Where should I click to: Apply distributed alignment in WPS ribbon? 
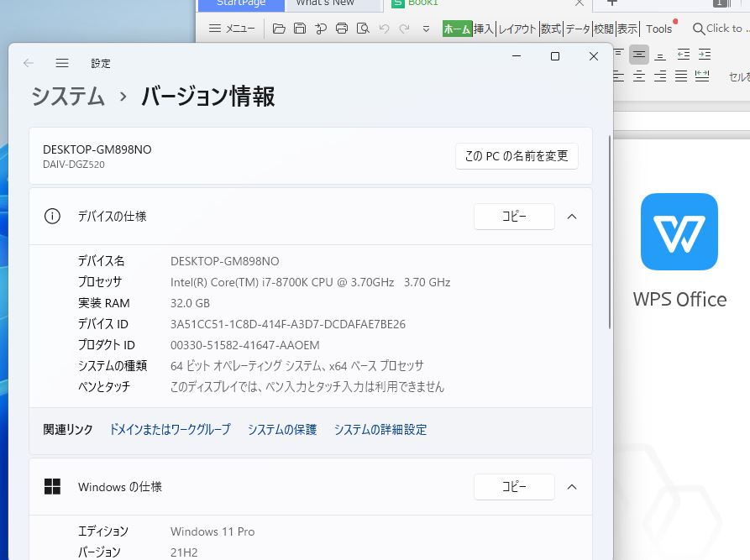[702, 76]
